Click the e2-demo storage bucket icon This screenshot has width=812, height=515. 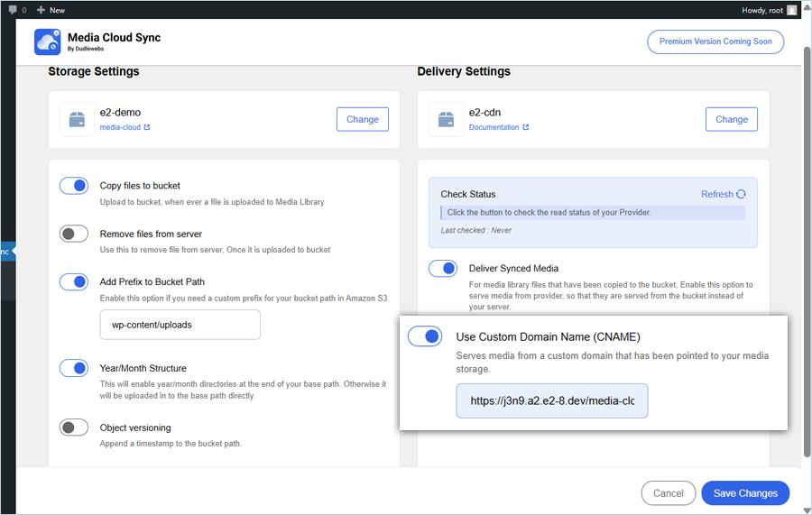click(77, 119)
